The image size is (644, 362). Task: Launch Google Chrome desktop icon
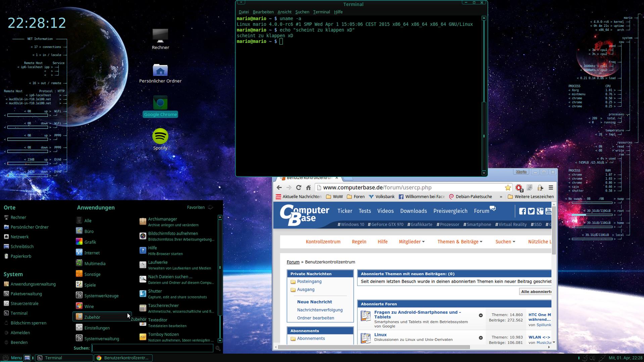pyautogui.click(x=160, y=107)
